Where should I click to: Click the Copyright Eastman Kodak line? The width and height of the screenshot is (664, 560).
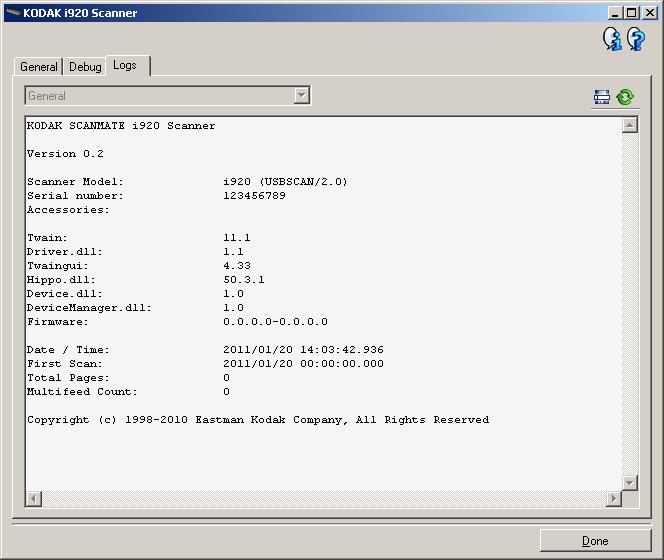tap(258, 420)
